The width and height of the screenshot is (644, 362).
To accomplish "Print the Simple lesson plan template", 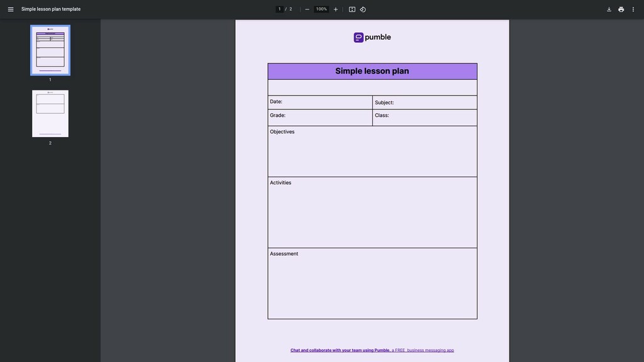I will coord(620,8).
